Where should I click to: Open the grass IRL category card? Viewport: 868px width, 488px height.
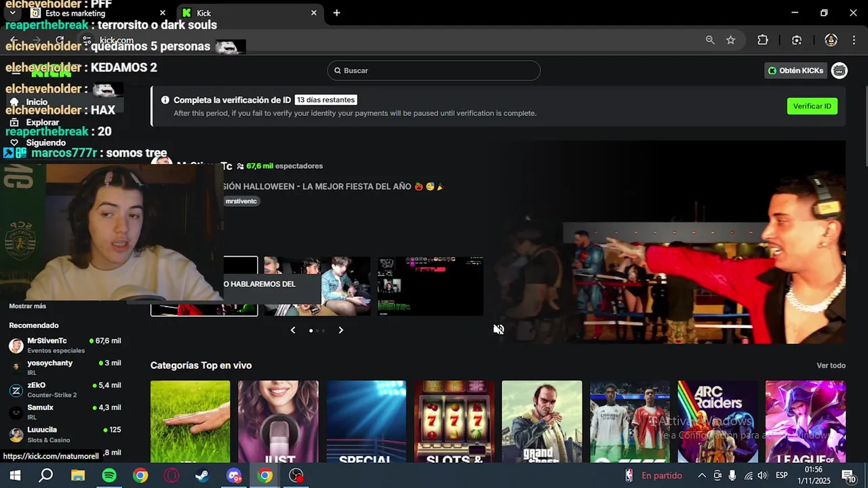pyautogui.click(x=190, y=422)
